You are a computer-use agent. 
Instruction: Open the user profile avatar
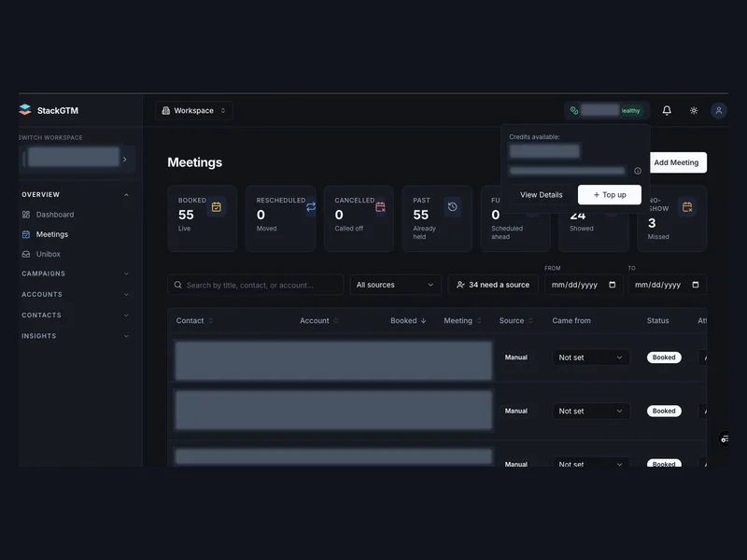tap(718, 110)
